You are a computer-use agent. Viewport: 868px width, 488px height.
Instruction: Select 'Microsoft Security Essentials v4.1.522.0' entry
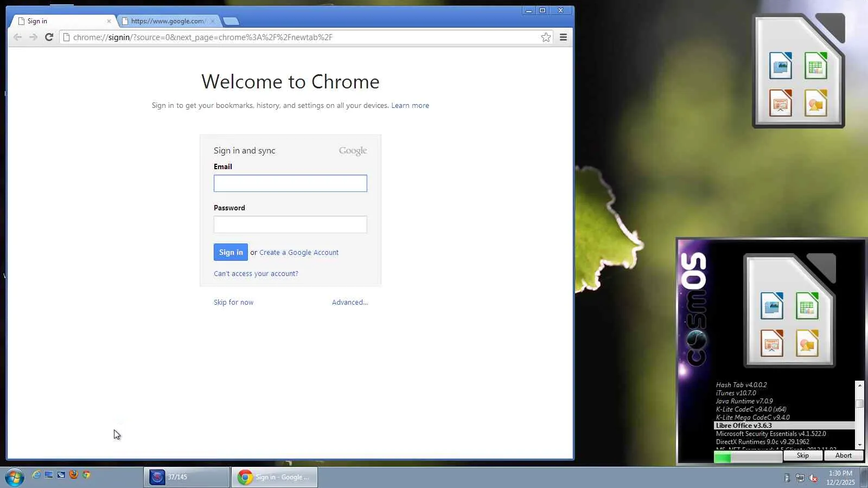point(770,434)
